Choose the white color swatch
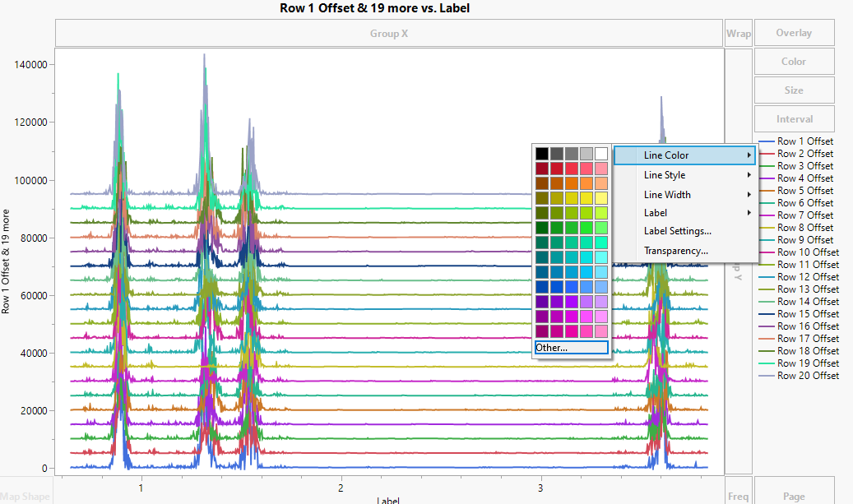853x504 pixels. point(601,154)
